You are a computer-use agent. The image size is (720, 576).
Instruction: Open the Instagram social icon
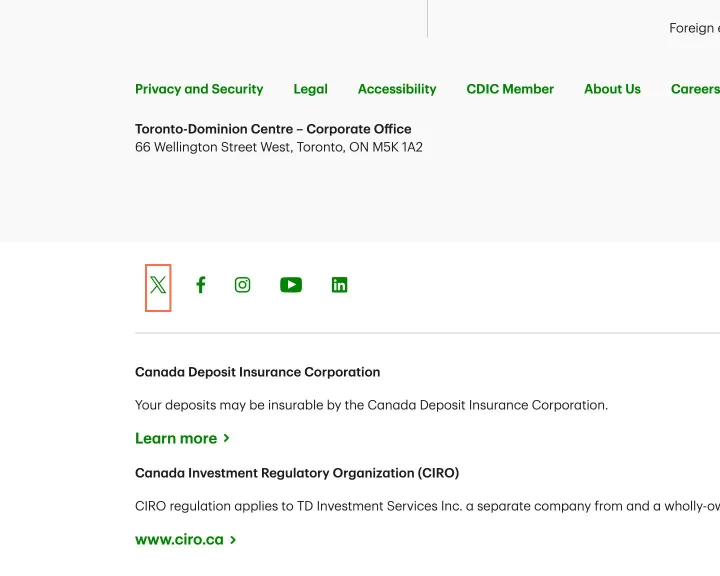click(242, 285)
